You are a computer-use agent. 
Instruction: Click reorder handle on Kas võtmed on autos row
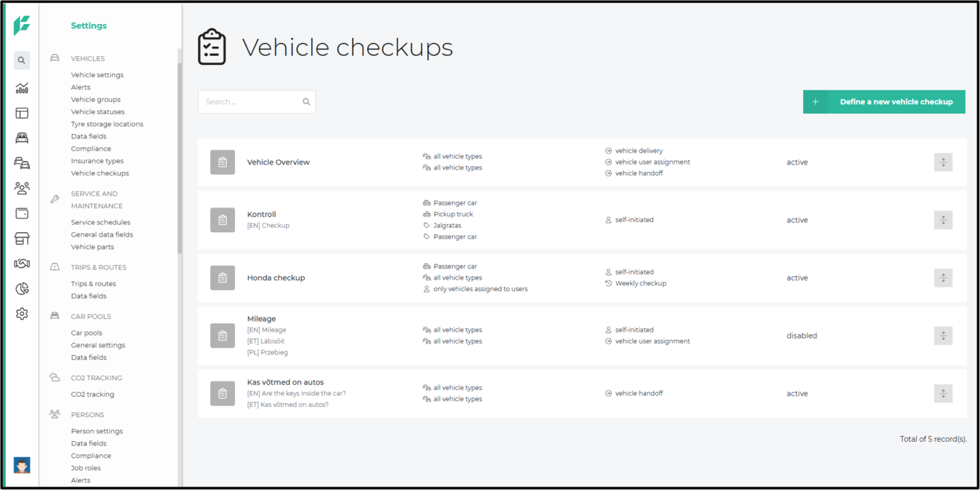coord(943,393)
